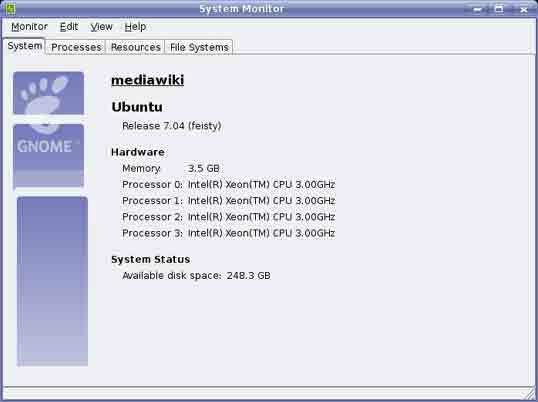The height and width of the screenshot is (402, 538).
Task: Click the Release 7.04 (feisty) text
Action: [x=172, y=126]
